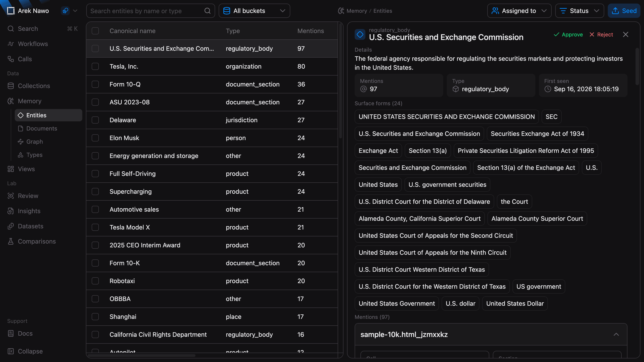
Task: Collapse the sample-10k.html_jzmxxkz mentions section
Action: (x=616, y=335)
